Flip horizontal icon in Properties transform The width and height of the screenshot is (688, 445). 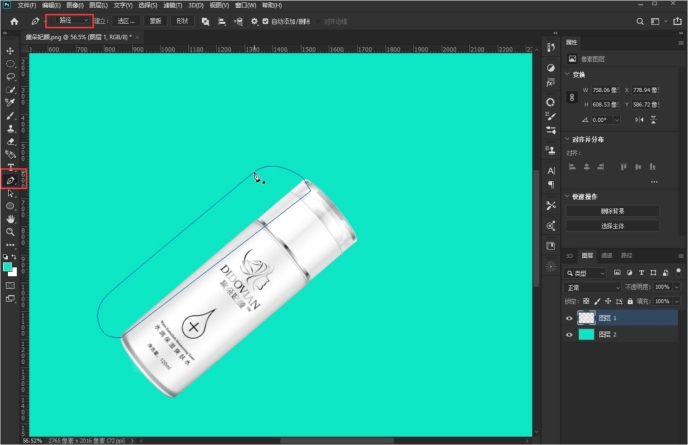[x=639, y=120]
